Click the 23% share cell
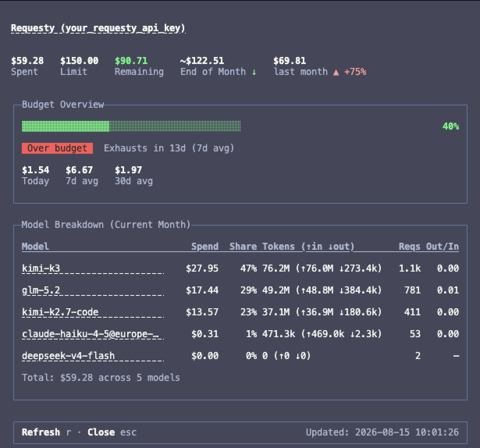Viewport: 480px width, 448px height. click(x=249, y=312)
